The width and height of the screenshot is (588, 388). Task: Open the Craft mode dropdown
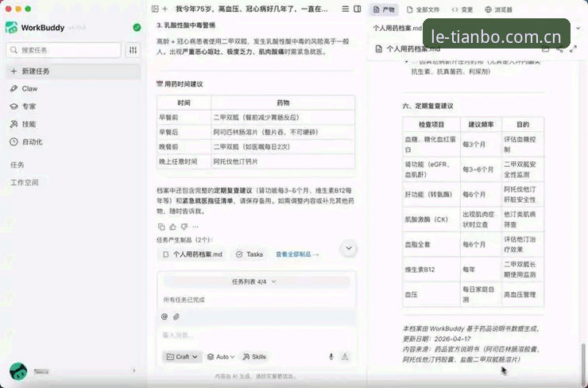182,357
